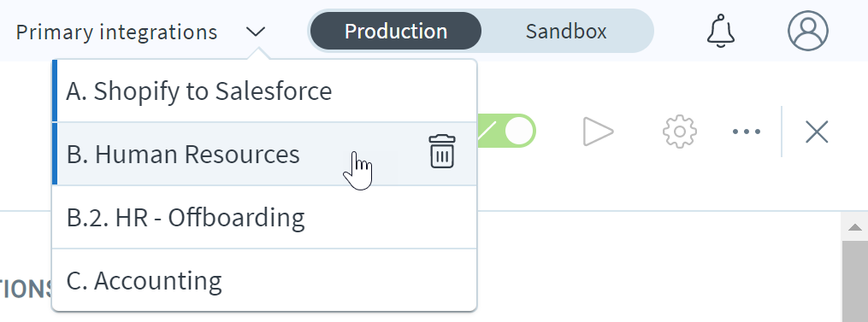The width and height of the screenshot is (868, 322).
Task: Click the Primary integrations label
Action: pyautogui.click(x=116, y=32)
